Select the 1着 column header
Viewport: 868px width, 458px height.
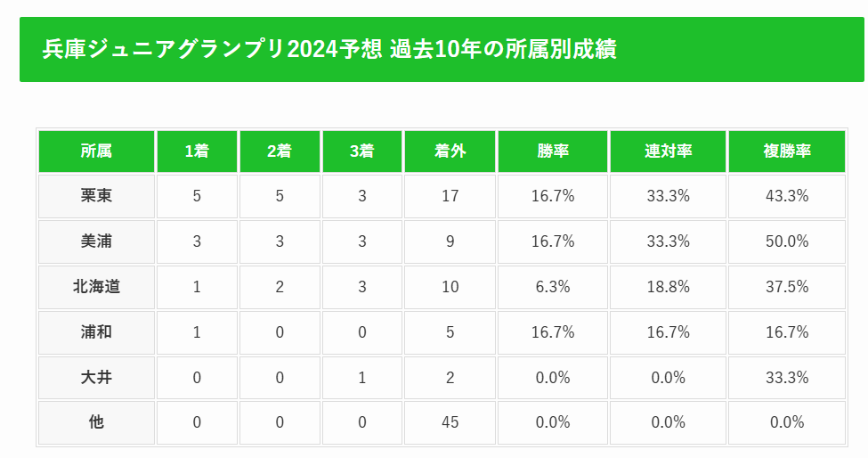[197, 151]
